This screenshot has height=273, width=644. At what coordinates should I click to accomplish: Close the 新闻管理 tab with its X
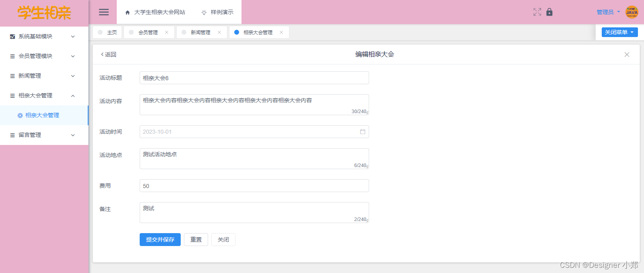coord(219,33)
